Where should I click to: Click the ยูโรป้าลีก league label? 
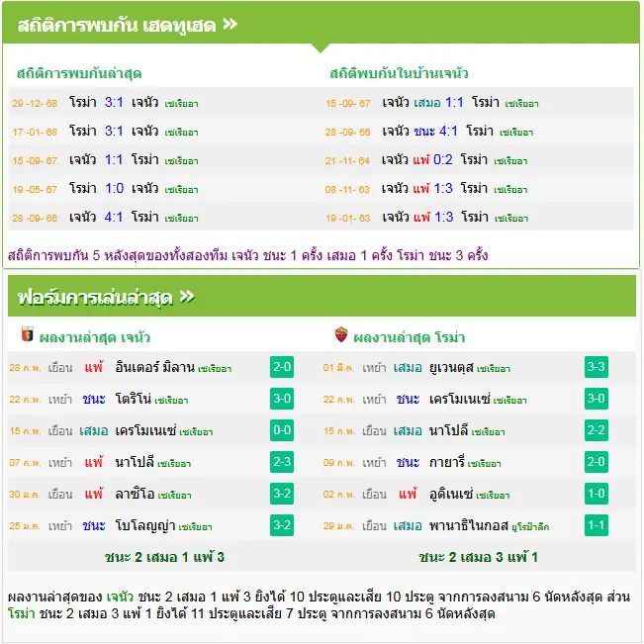(x=530, y=527)
